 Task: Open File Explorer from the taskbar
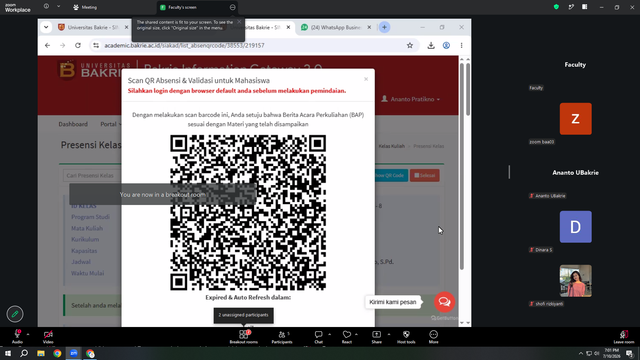pos(41,353)
